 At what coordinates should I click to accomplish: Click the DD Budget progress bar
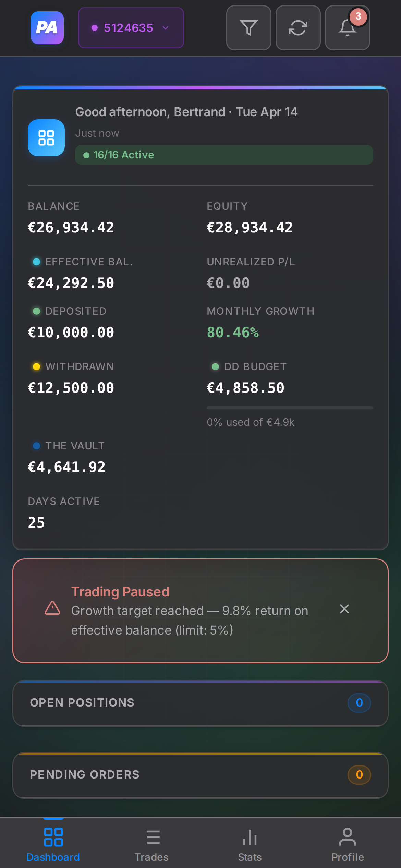[x=290, y=408]
